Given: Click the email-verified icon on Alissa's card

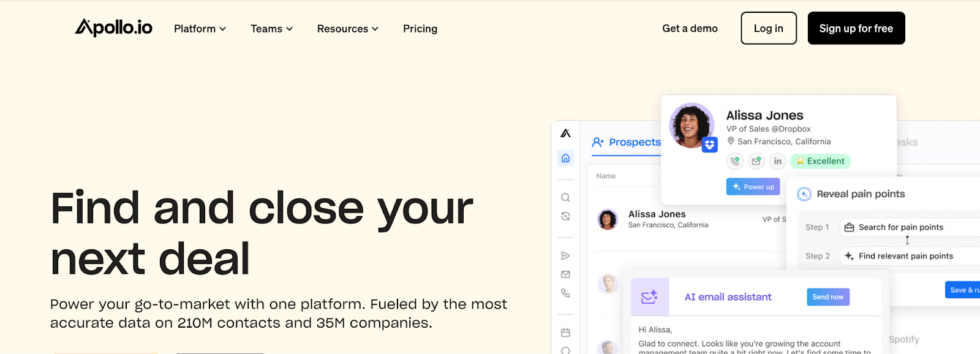Looking at the screenshot, I should tap(756, 161).
